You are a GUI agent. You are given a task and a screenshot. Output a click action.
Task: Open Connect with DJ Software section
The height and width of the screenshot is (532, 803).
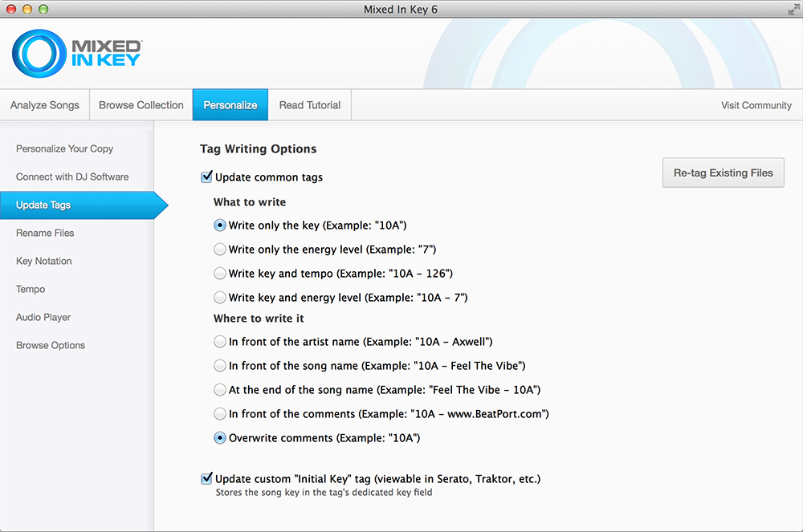[x=72, y=177]
